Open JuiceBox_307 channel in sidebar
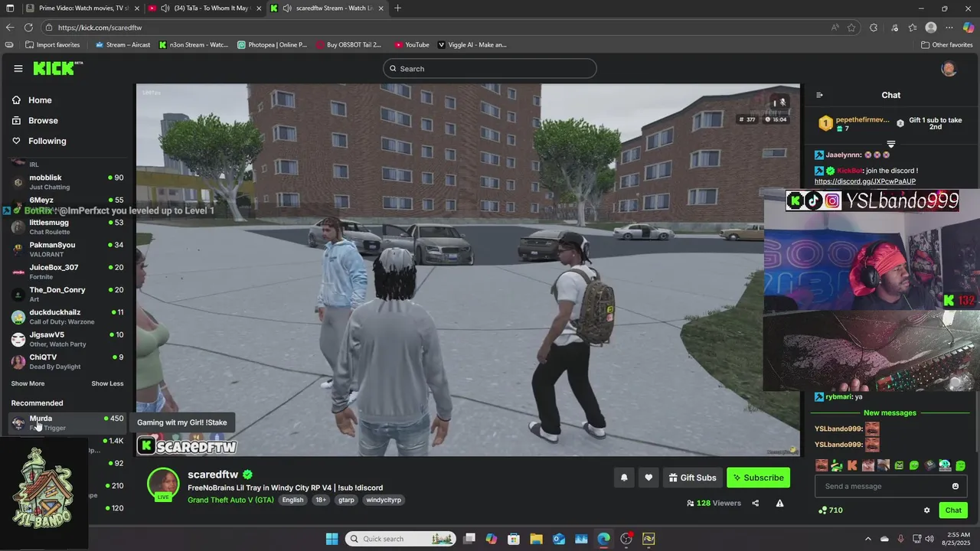Screen dimensions: 980x551 pyautogui.click(x=67, y=272)
